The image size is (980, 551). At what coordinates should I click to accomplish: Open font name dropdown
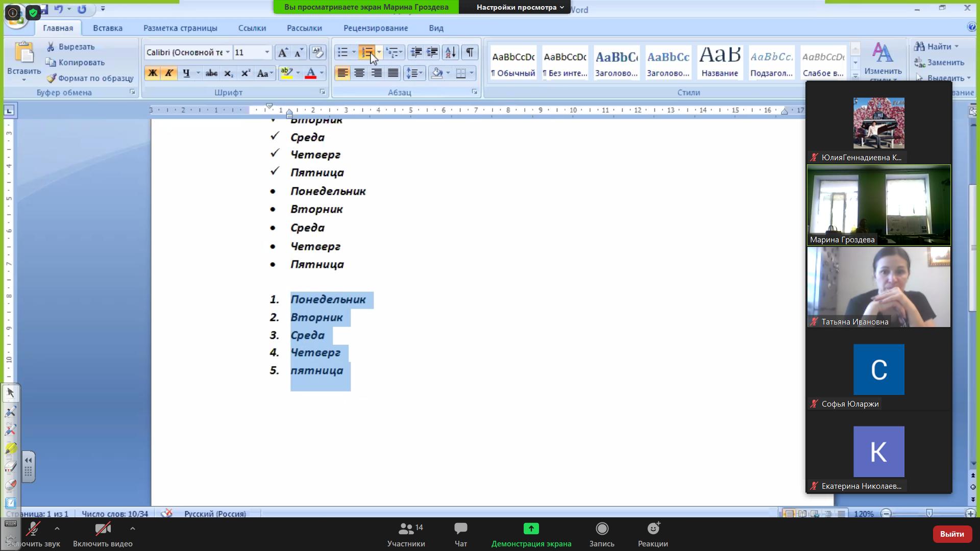point(227,52)
